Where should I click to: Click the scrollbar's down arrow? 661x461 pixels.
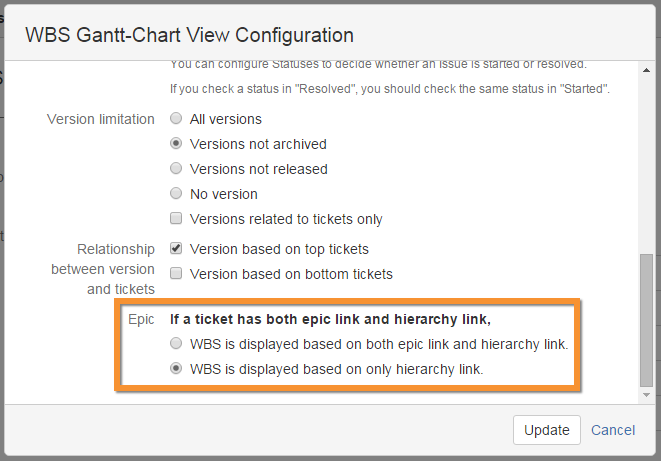tap(647, 396)
